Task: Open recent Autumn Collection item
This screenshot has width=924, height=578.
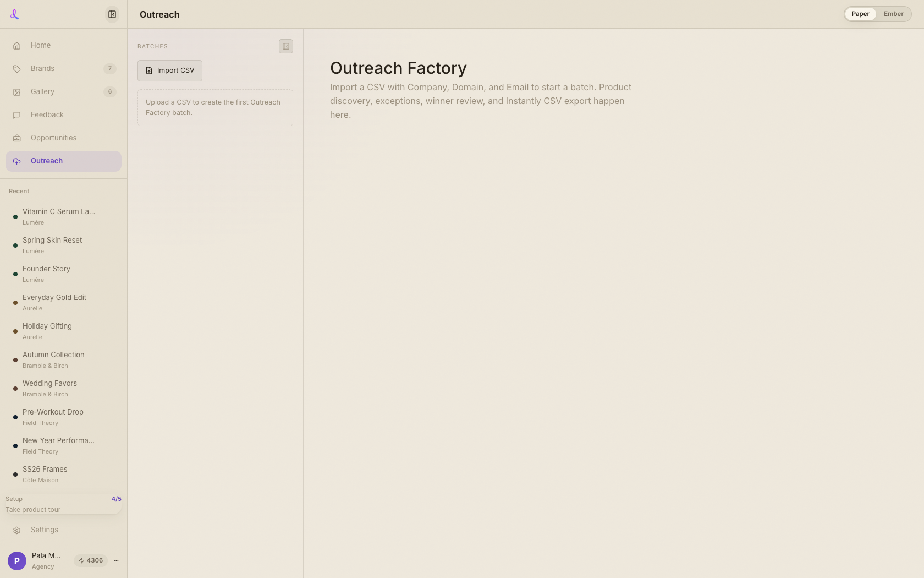Action: 63,360
